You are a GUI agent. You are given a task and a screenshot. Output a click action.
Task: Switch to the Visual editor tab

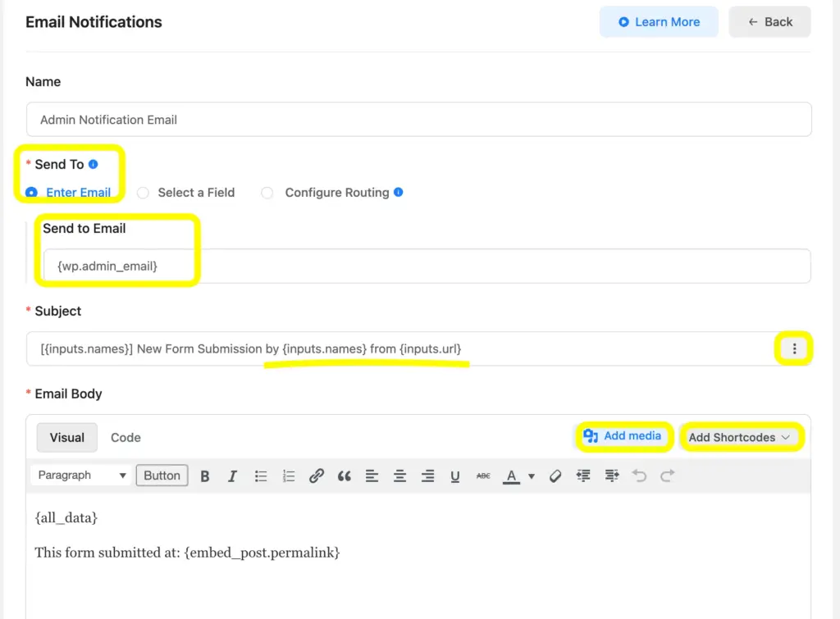66,437
